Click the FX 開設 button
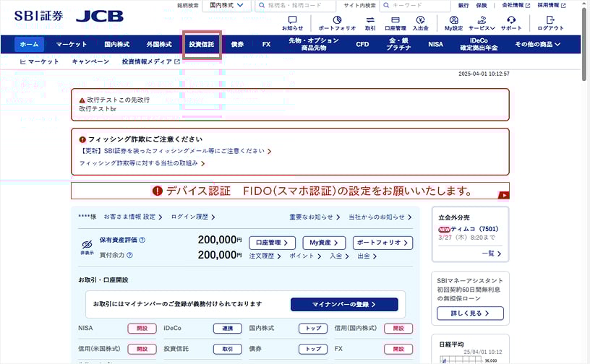 click(x=398, y=349)
